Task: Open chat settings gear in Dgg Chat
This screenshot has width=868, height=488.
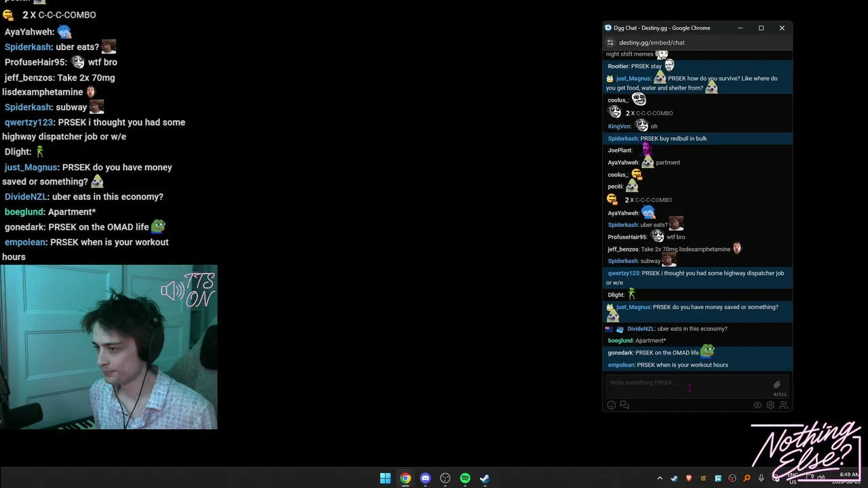Action: coord(770,405)
